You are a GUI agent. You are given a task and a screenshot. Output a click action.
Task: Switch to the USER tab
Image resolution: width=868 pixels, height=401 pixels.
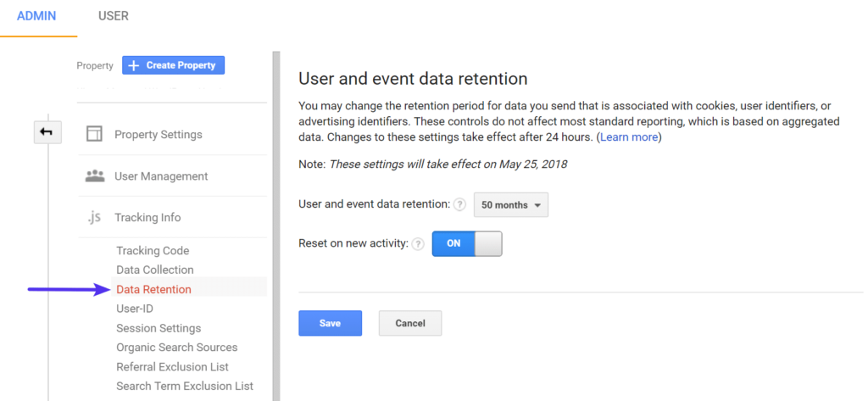[x=114, y=16]
